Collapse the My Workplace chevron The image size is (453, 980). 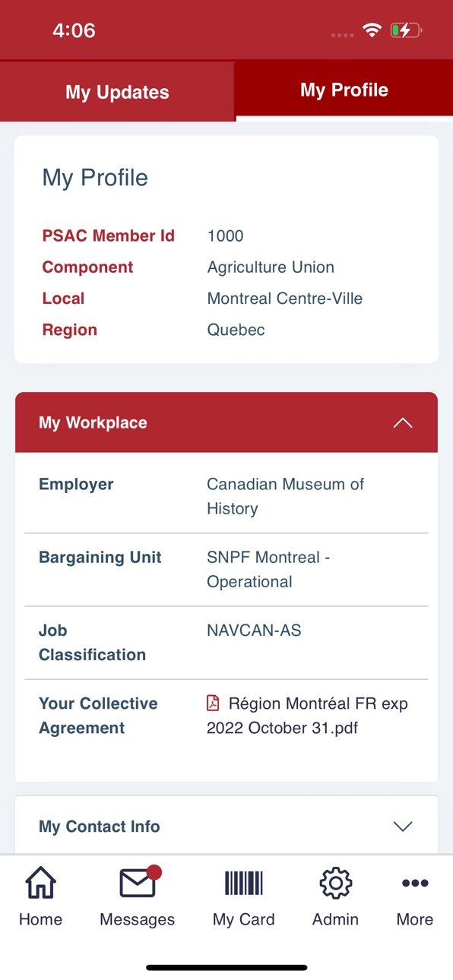coord(403,423)
